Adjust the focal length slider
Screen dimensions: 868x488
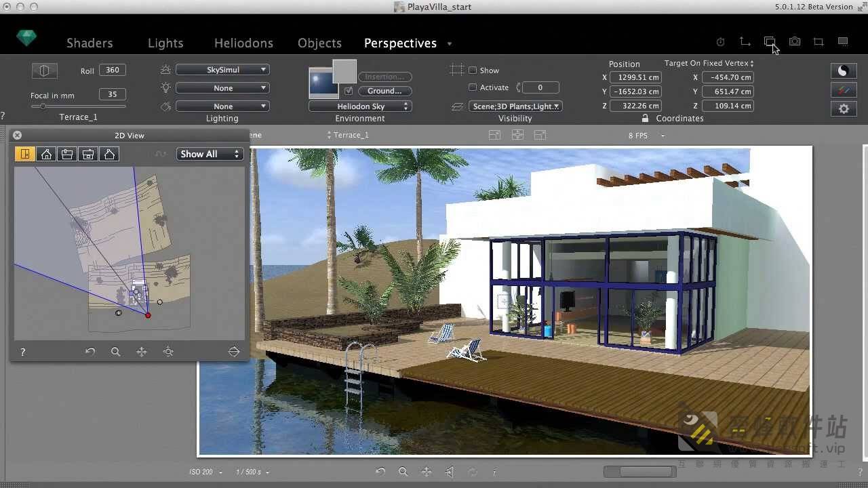[78, 106]
